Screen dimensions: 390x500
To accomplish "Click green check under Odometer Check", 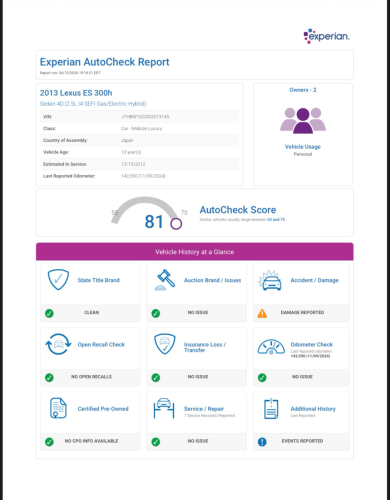I will coord(262,378).
